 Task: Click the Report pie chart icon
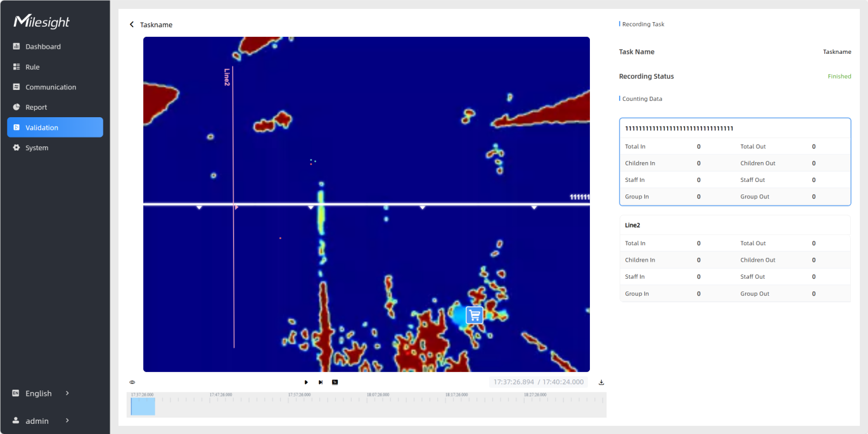coord(16,108)
